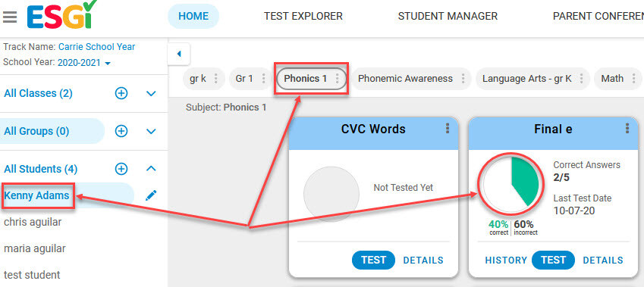Open the hamburger menu icon
The image size is (644, 287).
[x=10, y=17]
